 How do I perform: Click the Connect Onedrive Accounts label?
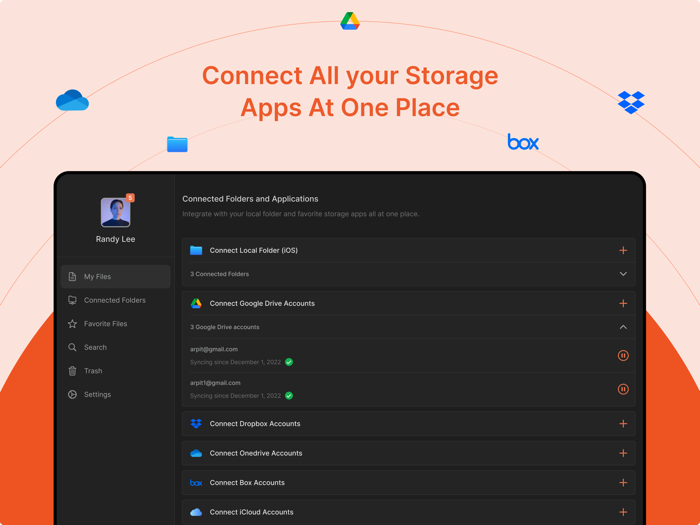pos(256,453)
